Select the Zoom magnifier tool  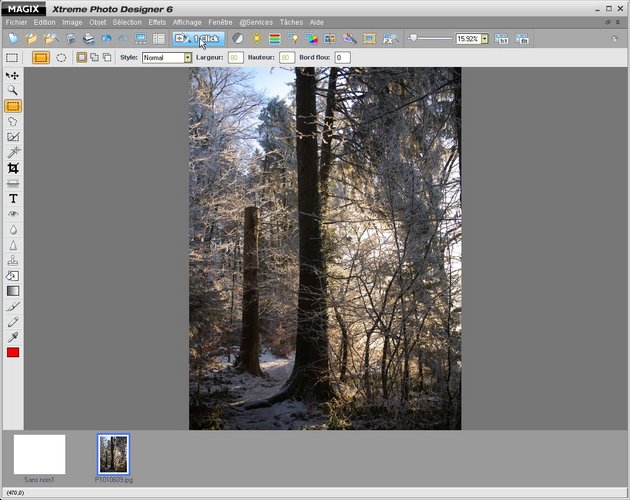pos(13,90)
